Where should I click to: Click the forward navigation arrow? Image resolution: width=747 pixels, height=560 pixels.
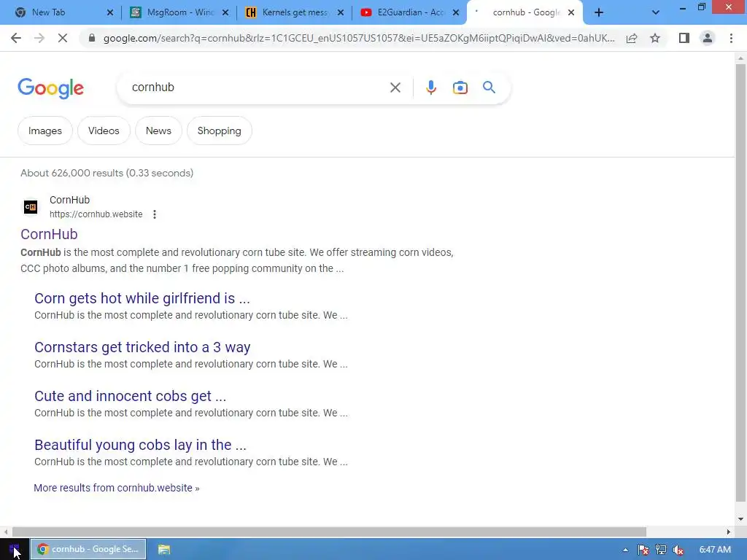tap(39, 38)
